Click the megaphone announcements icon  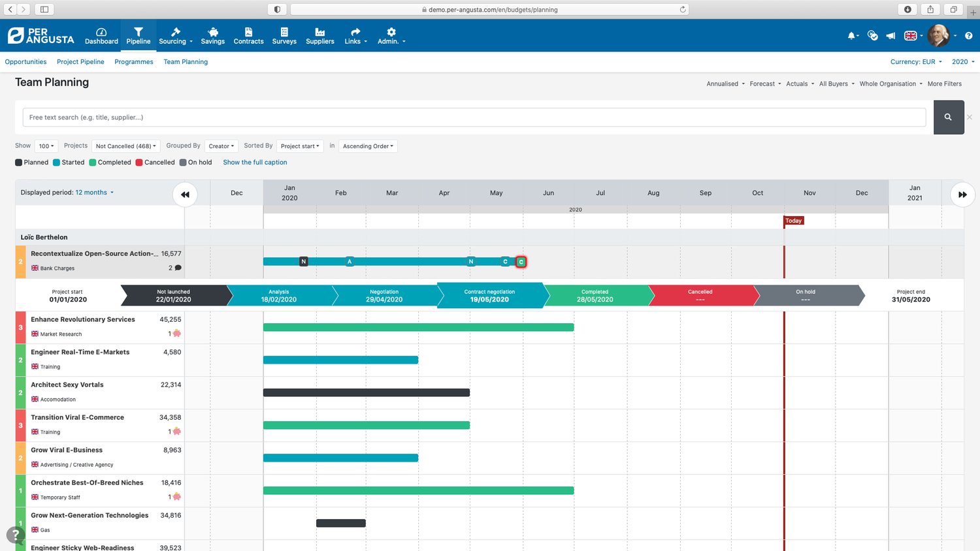(890, 35)
